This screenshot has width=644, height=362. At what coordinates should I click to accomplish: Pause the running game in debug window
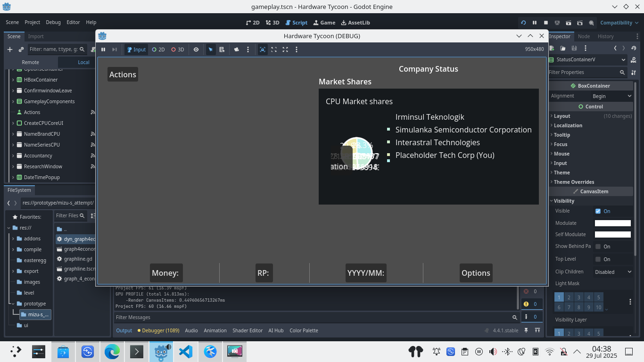(x=103, y=49)
